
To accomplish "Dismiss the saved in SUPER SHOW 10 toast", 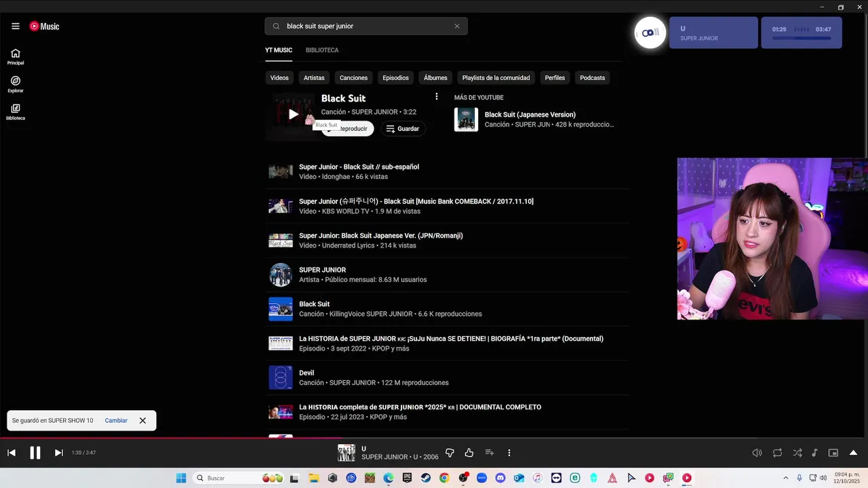I will [x=142, y=420].
